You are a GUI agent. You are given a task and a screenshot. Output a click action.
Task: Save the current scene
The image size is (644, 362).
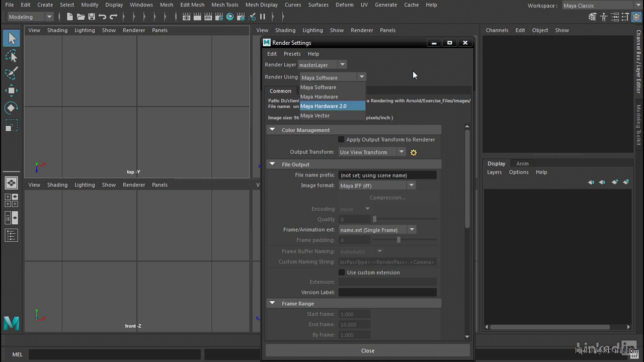click(x=92, y=17)
